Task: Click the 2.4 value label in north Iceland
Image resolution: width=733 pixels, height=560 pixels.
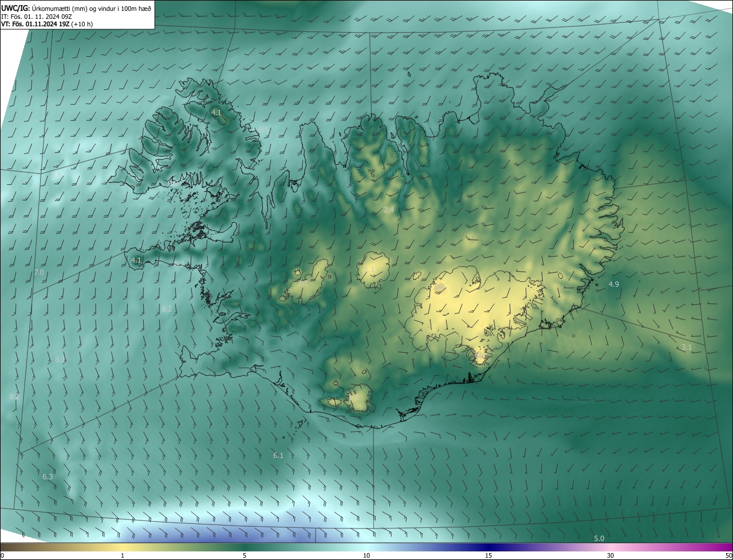Action: coord(389,211)
